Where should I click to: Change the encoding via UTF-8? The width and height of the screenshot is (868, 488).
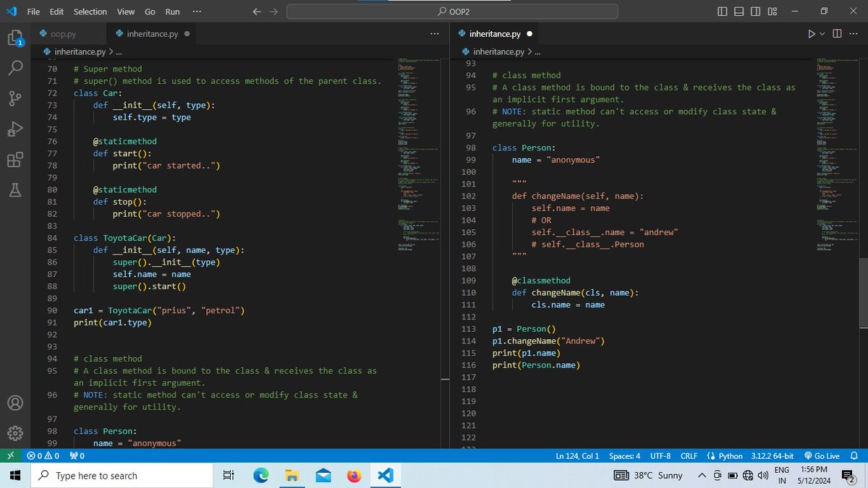click(661, 456)
